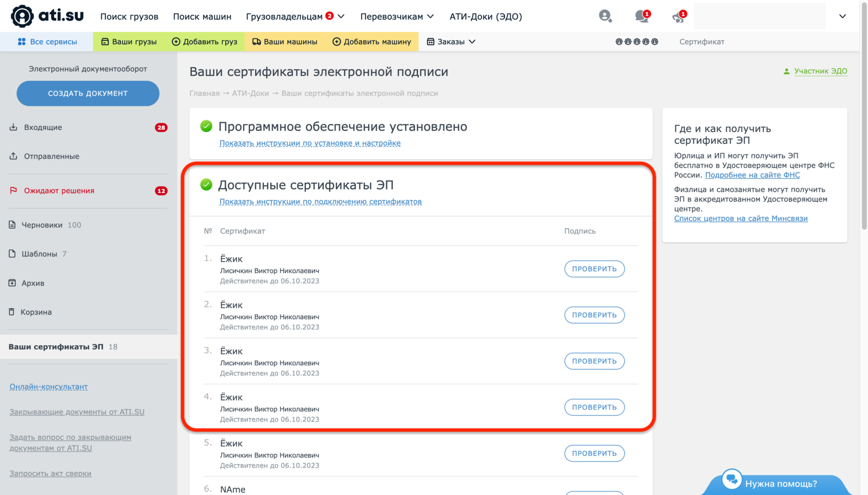Click the СОЗДАТЬ ДОКУМЕНТ button

88,93
